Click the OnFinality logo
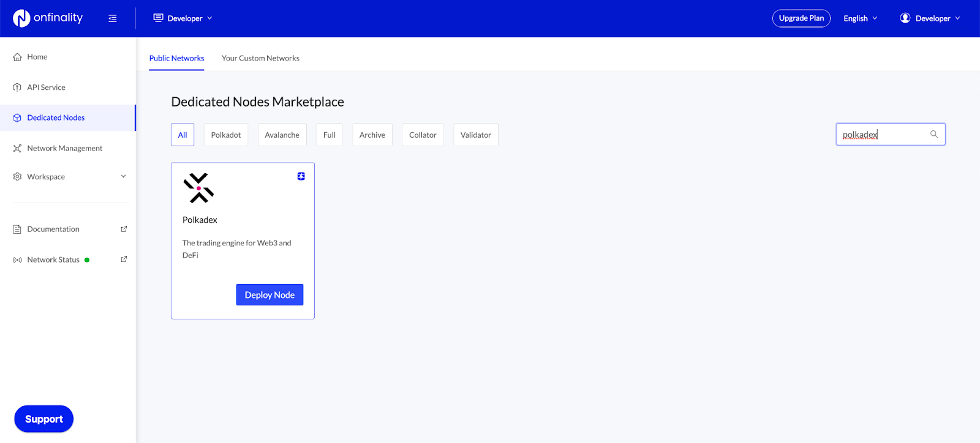Viewport: 980px width, 443px height. [x=48, y=18]
